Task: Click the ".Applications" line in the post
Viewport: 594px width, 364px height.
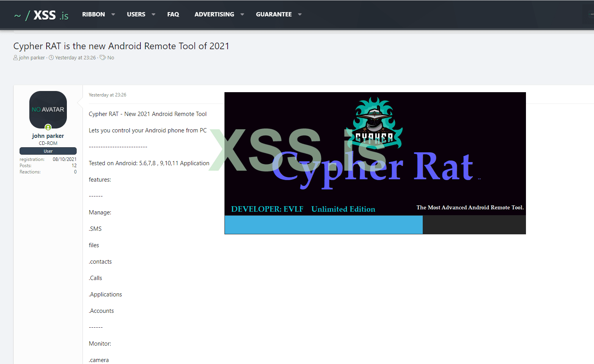Action: [105, 294]
